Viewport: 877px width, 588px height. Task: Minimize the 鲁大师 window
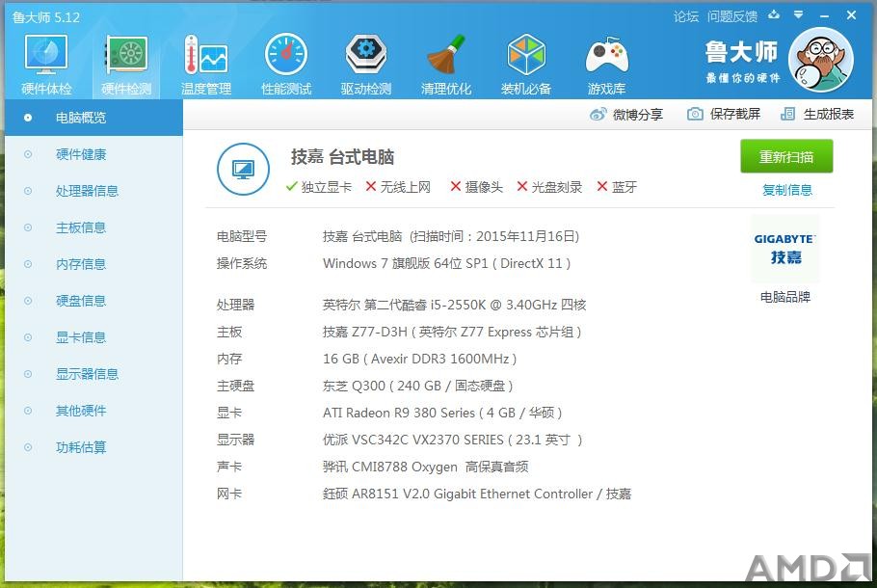point(824,15)
